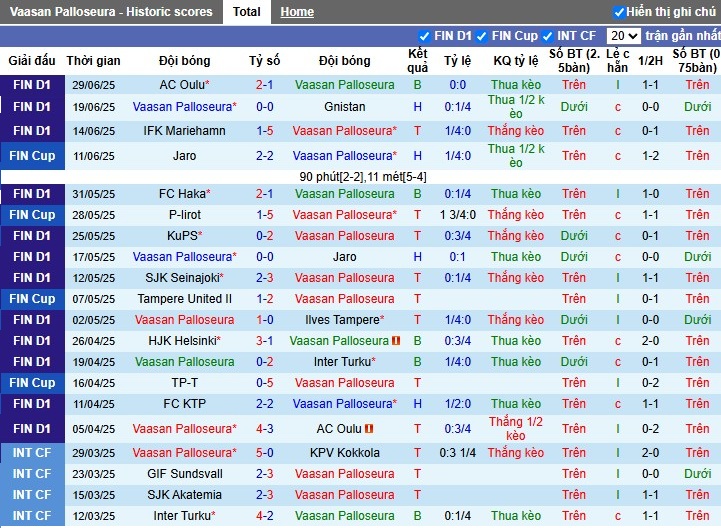The height and width of the screenshot is (528, 721).
Task: Click half-time score 2-0 in HJK Helsinki row
Action: pyautogui.click(x=650, y=341)
